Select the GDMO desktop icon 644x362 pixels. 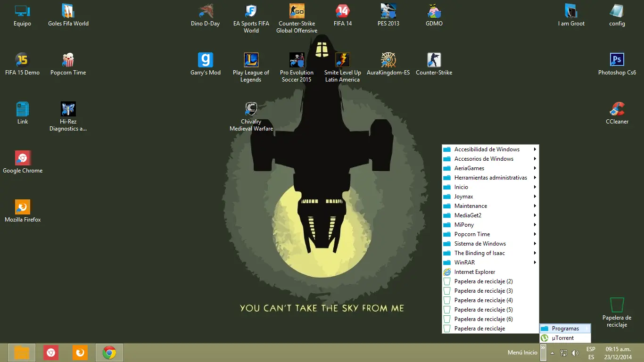pos(434,15)
